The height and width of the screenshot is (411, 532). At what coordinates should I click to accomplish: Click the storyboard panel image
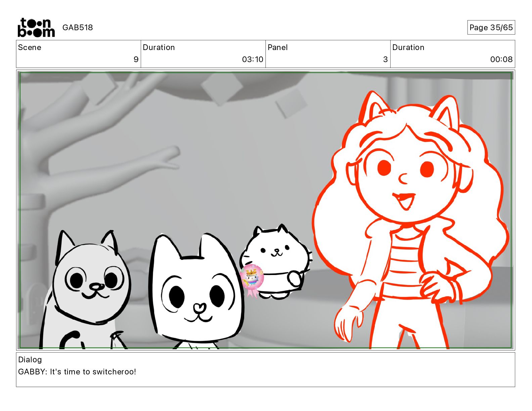click(x=265, y=210)
